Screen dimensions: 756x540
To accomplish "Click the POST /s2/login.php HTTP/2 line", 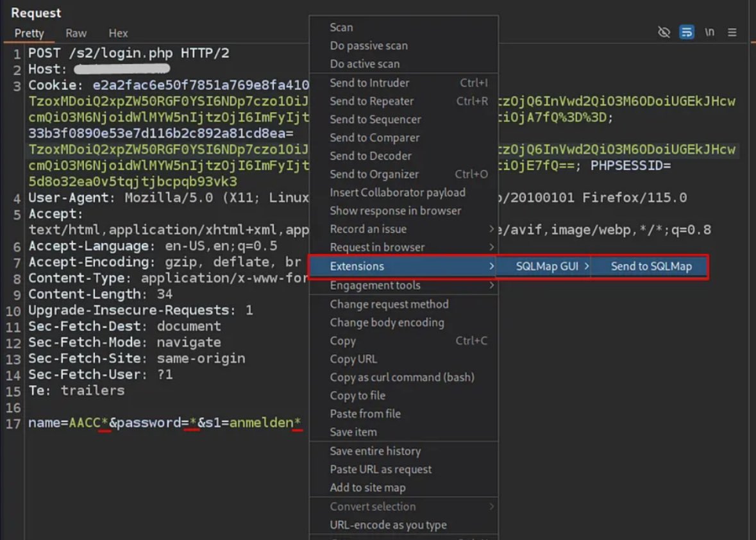I will point(129,53).
